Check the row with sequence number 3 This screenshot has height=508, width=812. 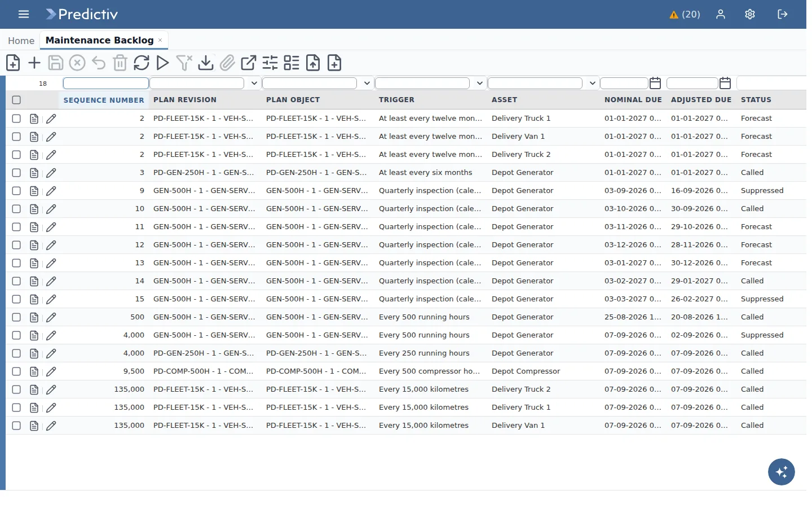[x=16, y=173]
